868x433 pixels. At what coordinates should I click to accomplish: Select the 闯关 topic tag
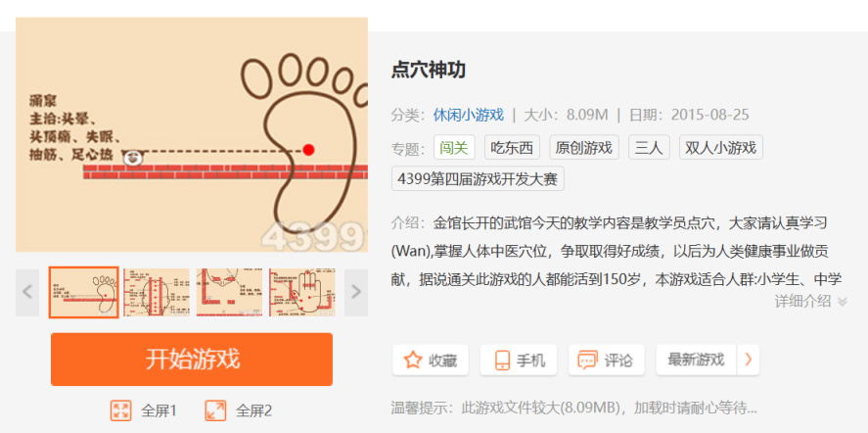click(x=454, y=148)
